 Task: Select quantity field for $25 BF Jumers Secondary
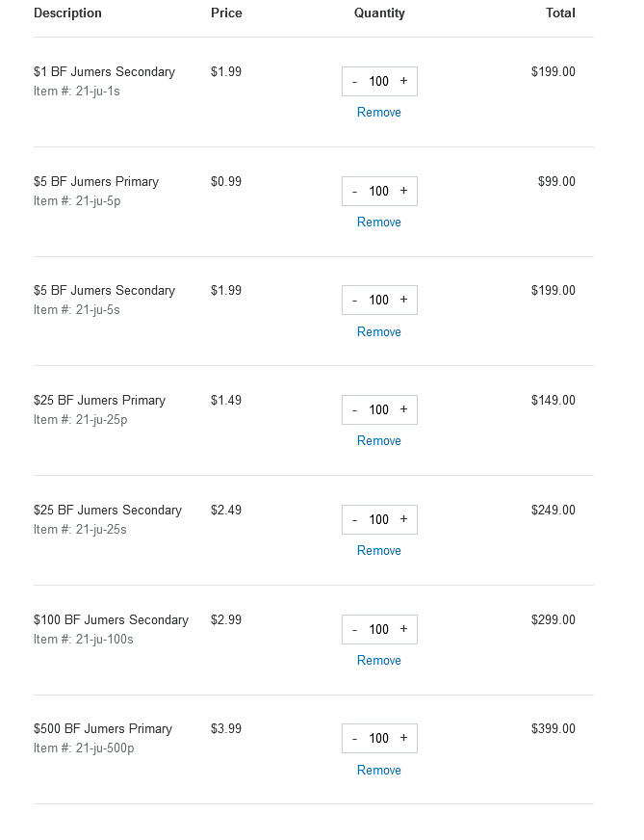379,519
